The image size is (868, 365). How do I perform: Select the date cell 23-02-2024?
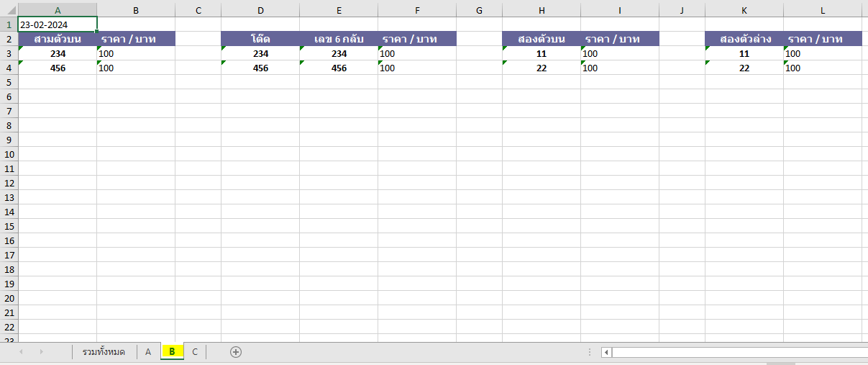pos(58,24)
